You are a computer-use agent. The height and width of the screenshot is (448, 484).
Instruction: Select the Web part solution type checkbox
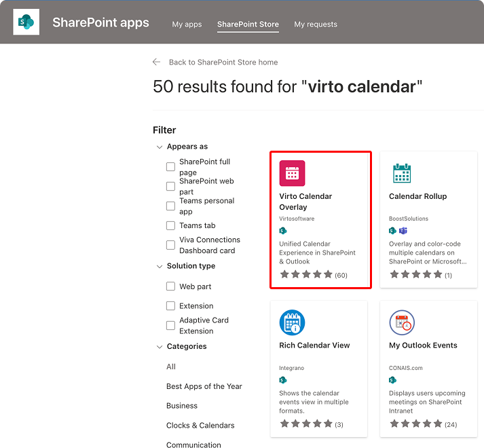tap(170, 286)
